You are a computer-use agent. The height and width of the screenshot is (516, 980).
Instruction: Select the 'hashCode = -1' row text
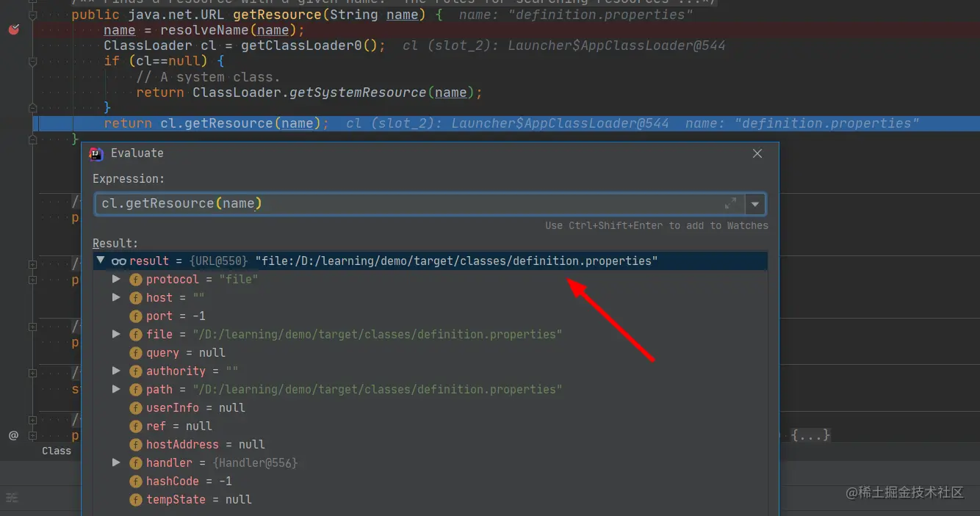189,482
